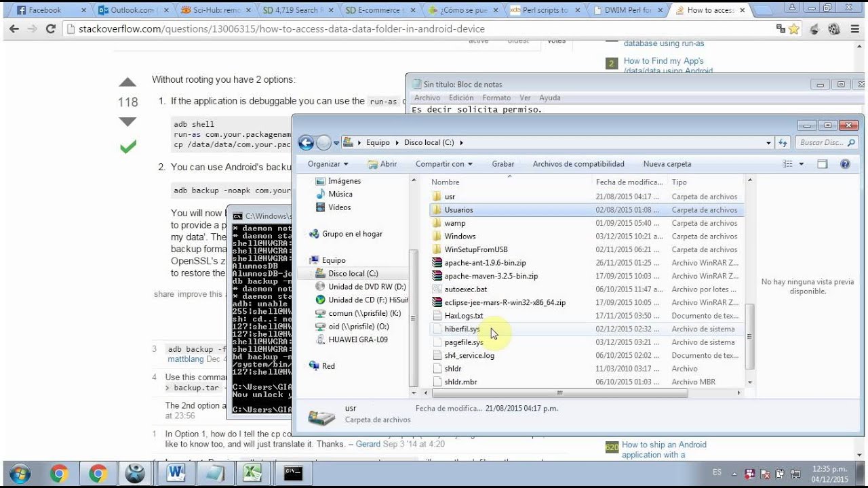Click Archivos de compatibilidad button

click(x=578, y=164)
